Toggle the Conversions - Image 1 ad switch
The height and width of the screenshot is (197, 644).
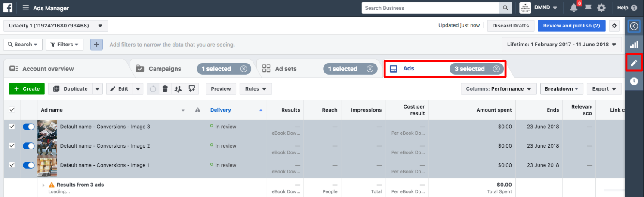tap(28, 165)
